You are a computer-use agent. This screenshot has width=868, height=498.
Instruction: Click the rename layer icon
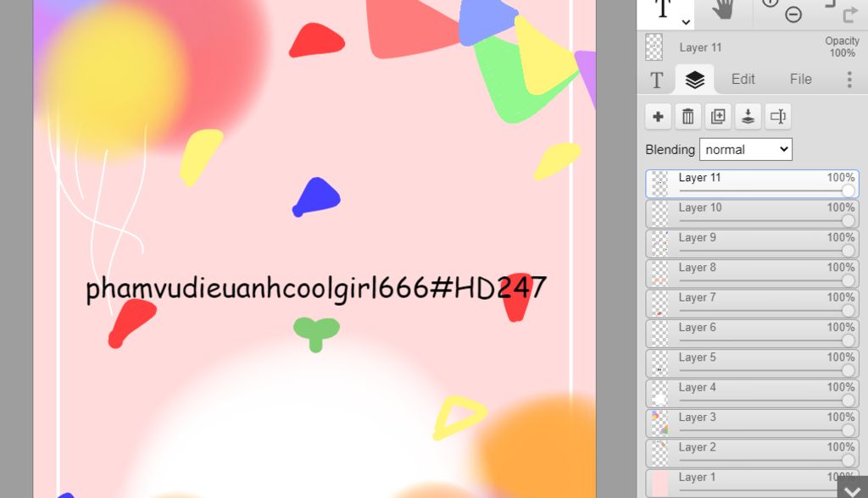tap(778, 117)
